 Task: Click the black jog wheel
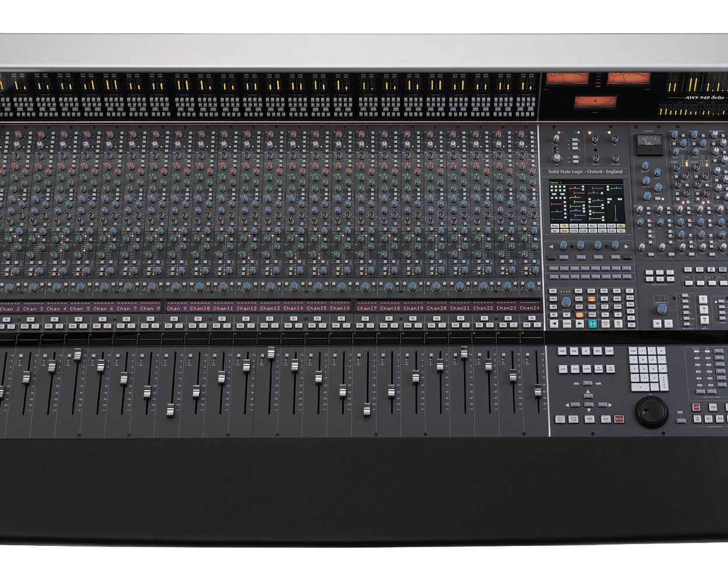(x=651, y=411)
